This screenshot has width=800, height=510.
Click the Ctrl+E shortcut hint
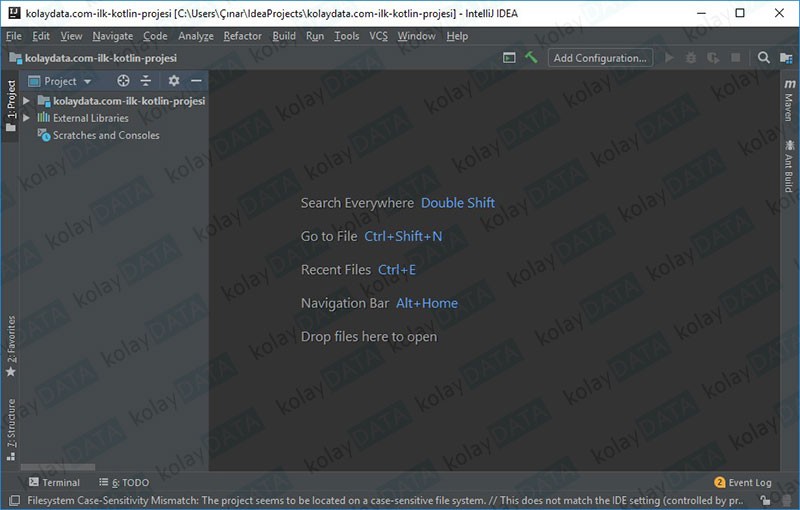[x=397, y=270]
